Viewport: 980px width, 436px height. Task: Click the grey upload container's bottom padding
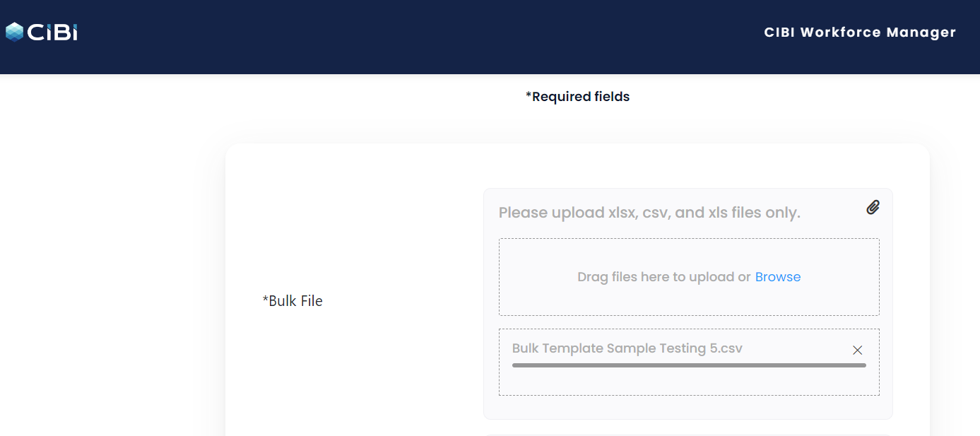689,408
